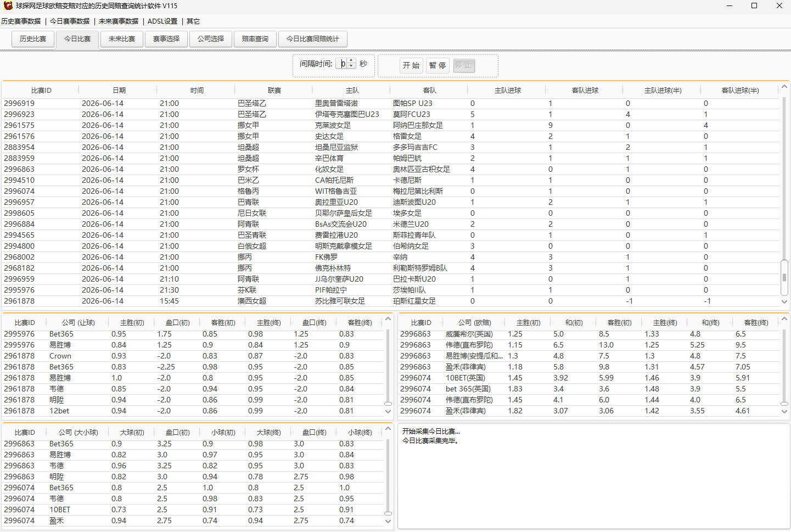791x532 pixels.
Task: Click the disabled 停止 button
Action: click(464, 65)
